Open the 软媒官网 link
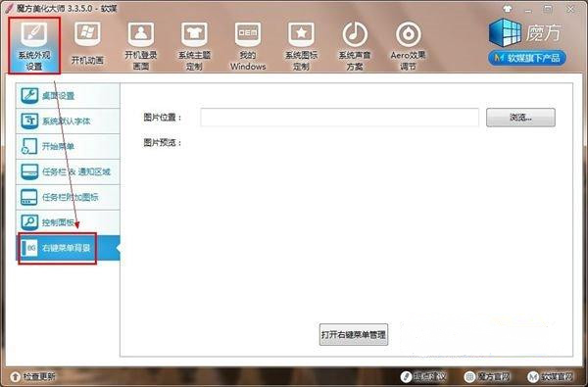This screenshot has height=387, width=588. tap(551, 376)
